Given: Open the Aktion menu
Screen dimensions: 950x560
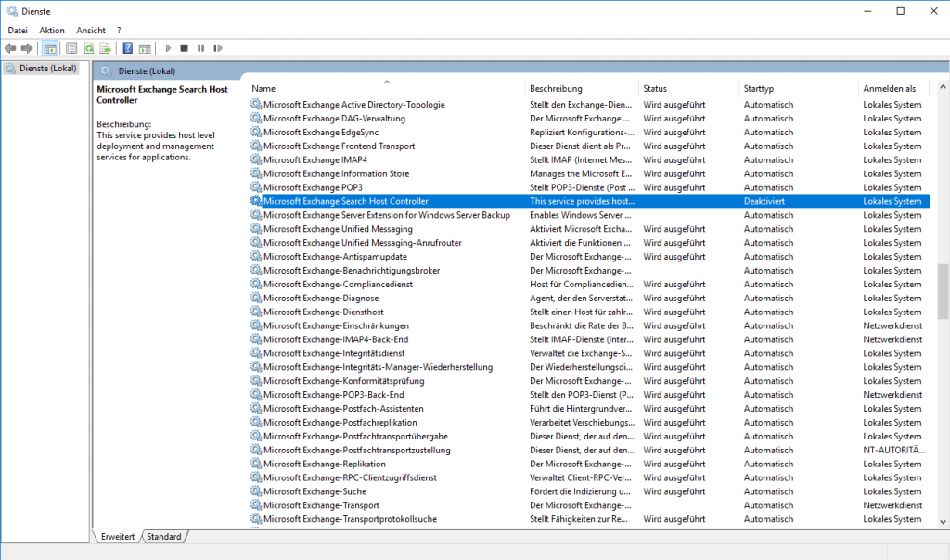Looking at the screenshot, I should click(52, 31).
